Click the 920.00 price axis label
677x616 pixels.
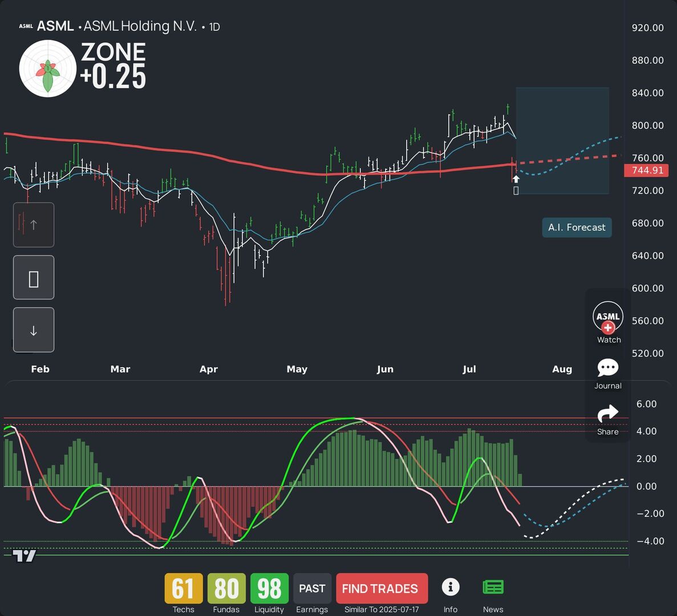pyautogui.click(x=648, y=27)
